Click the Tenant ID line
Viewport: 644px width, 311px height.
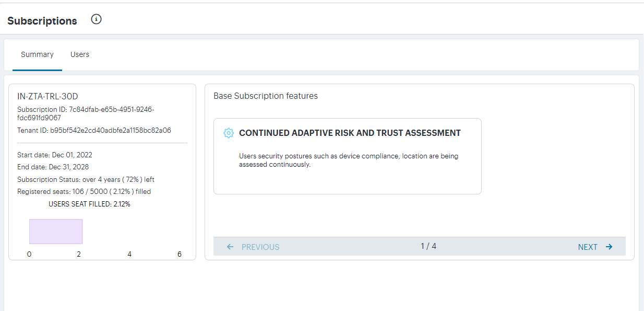pyautogui.click(x=94, y=130)
